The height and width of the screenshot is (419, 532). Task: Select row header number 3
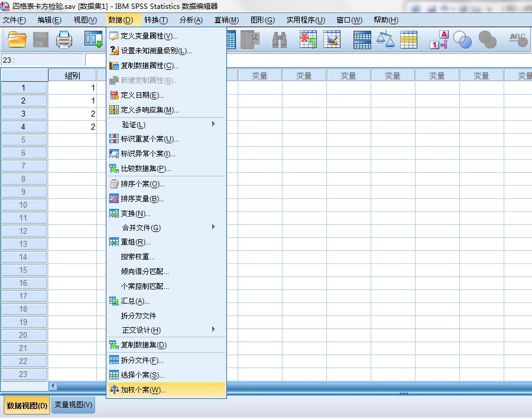coord(24,114)
